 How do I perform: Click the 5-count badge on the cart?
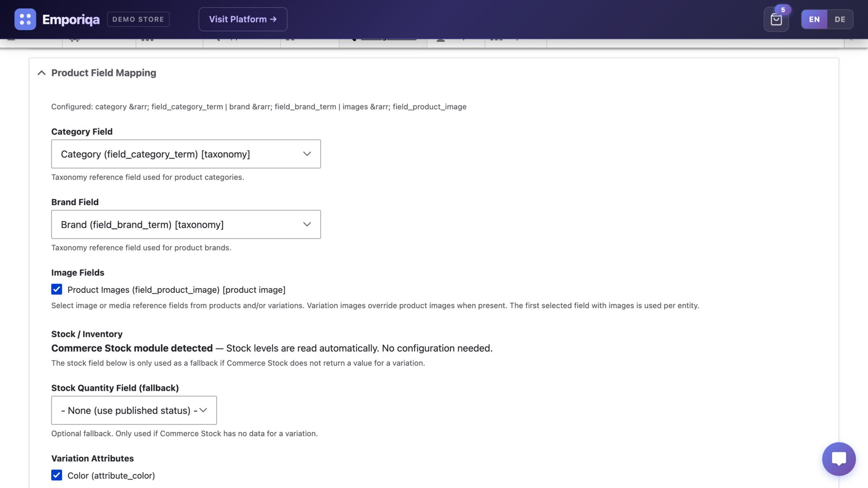tap(783, 9)
